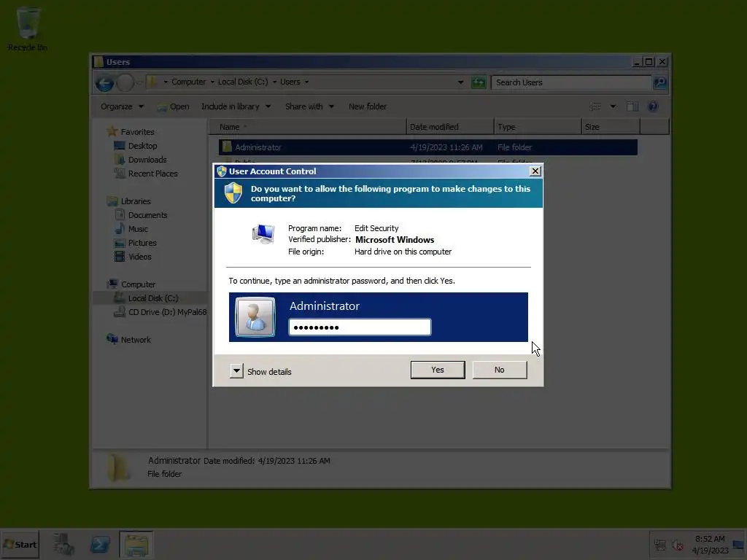The height and width of the screenshot is (560, 747).
Task: Go forward in Users explorer window
Action: (125, 83)
